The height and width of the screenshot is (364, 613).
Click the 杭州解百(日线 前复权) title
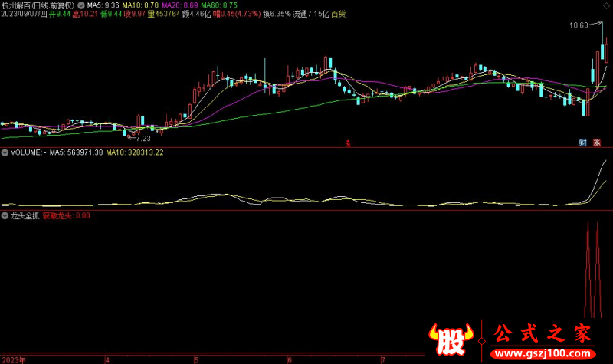pyautogui.click(x=38, y=5)
